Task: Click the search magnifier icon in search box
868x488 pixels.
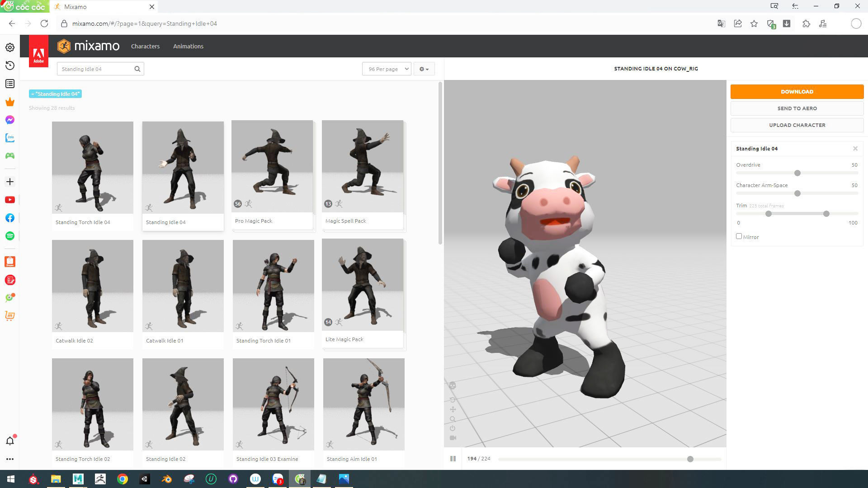Action: pos(137,69)
